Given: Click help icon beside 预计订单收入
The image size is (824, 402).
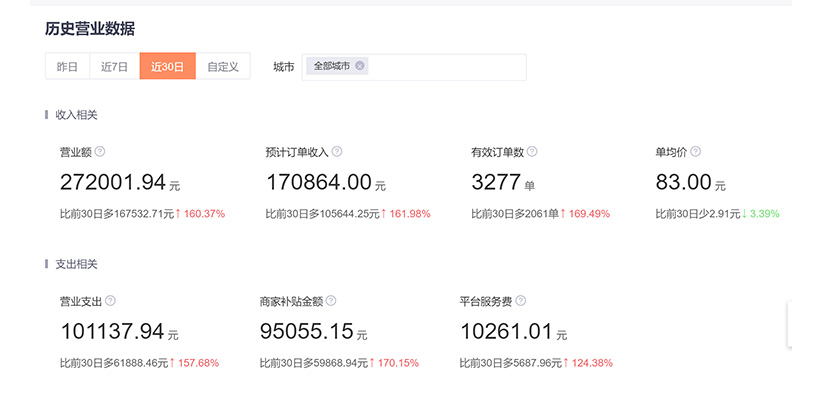Looking at the screenshot, I should pos(337,152).
